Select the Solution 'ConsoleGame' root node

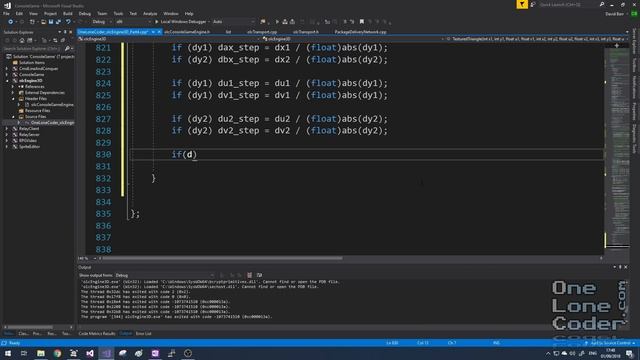coord(41,57)
